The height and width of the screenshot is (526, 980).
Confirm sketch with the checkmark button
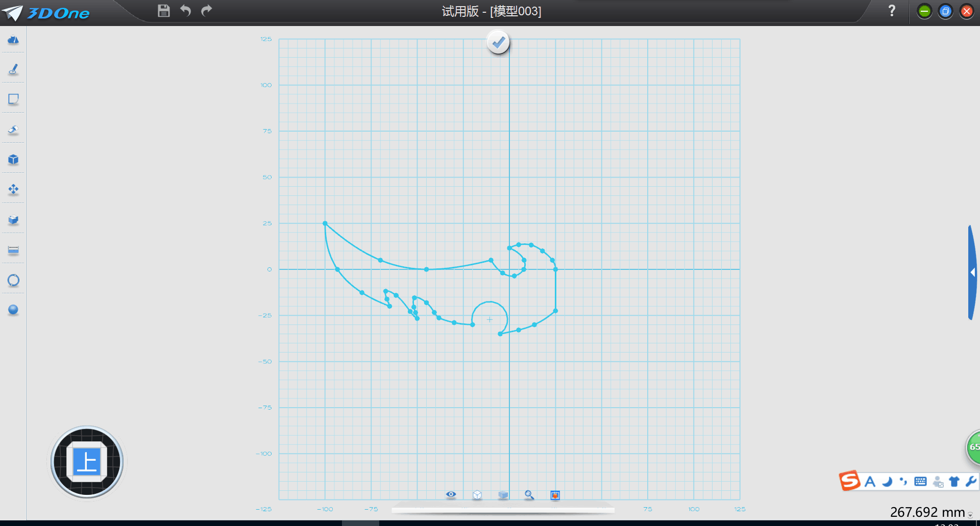click(498, 42)
